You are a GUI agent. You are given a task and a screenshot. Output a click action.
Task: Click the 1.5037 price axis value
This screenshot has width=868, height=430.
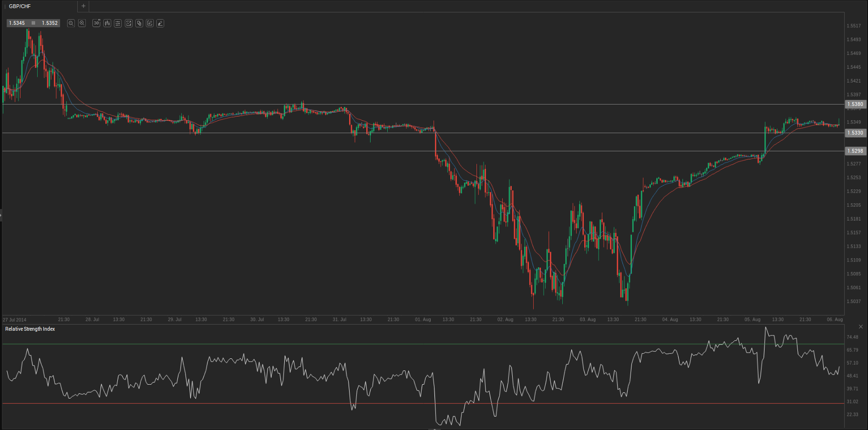point(854,301)
